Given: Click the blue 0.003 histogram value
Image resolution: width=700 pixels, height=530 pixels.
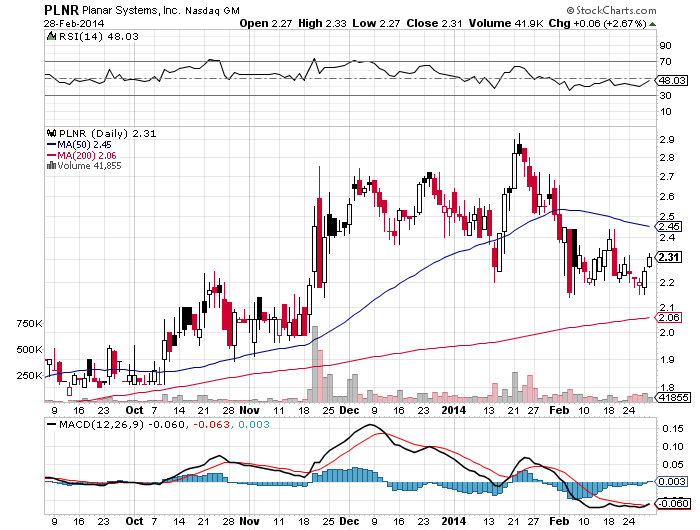Looking at the screenshot, I should (x=254, y=425).
